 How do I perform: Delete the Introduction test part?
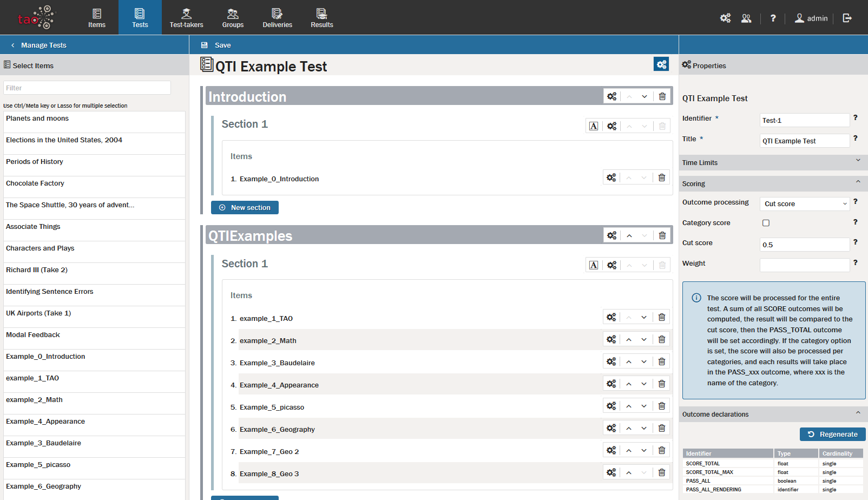(x=662, y=96)
